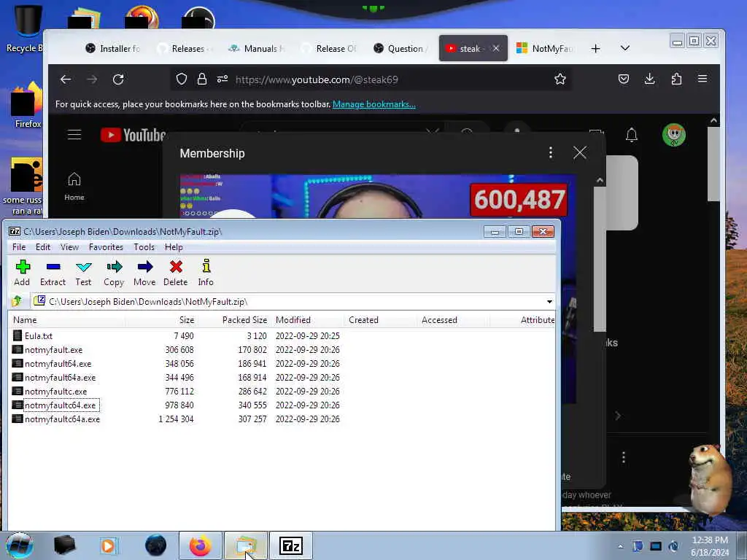Go to YouTube Home in sidebar

pyautogui.click(x=74, y=186)
